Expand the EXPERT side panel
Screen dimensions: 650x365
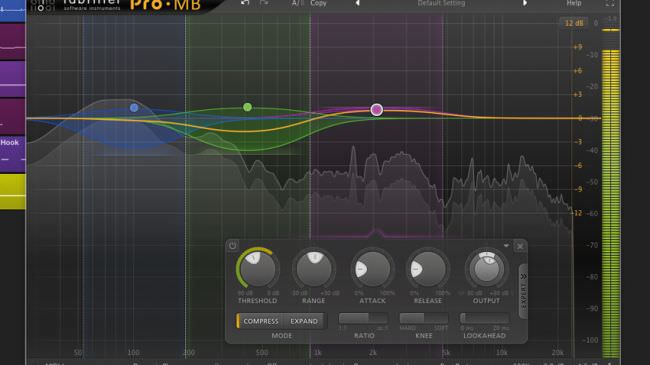point(523,291)
